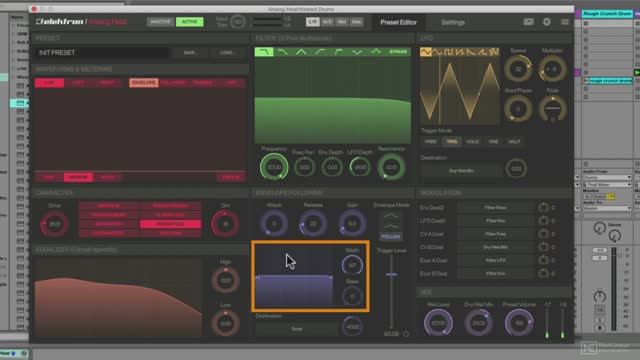Toggle the FOLLOW envelope mode button
Image resolution: width=640 pixels, height=360 pixels.
(391, 236)
